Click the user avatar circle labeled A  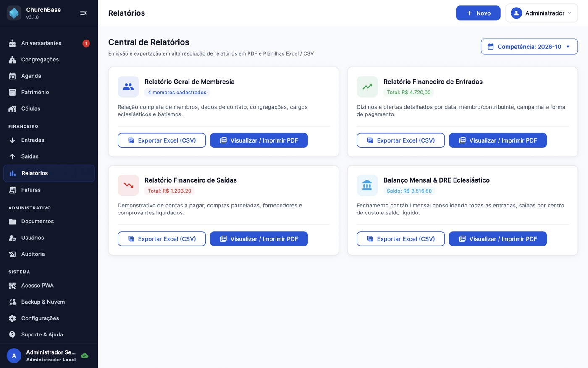14,356
